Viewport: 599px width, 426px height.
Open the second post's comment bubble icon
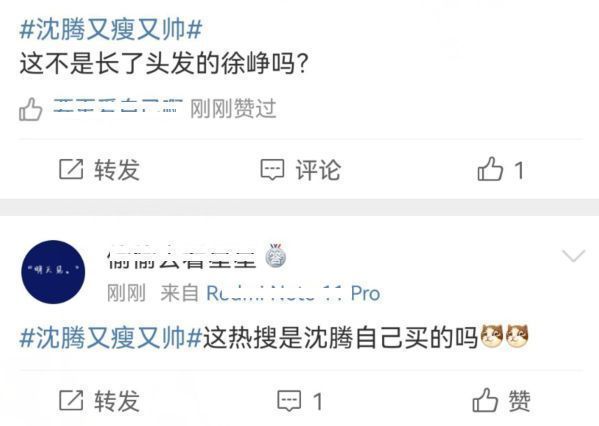point(289,400)
